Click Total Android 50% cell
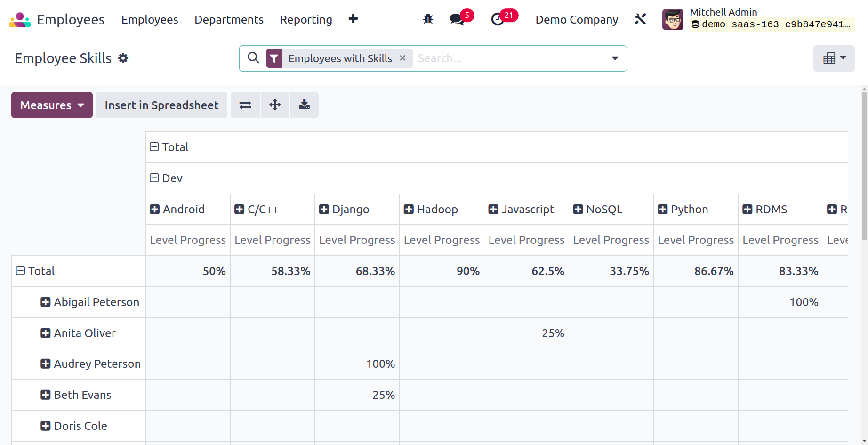 (188, 271)
